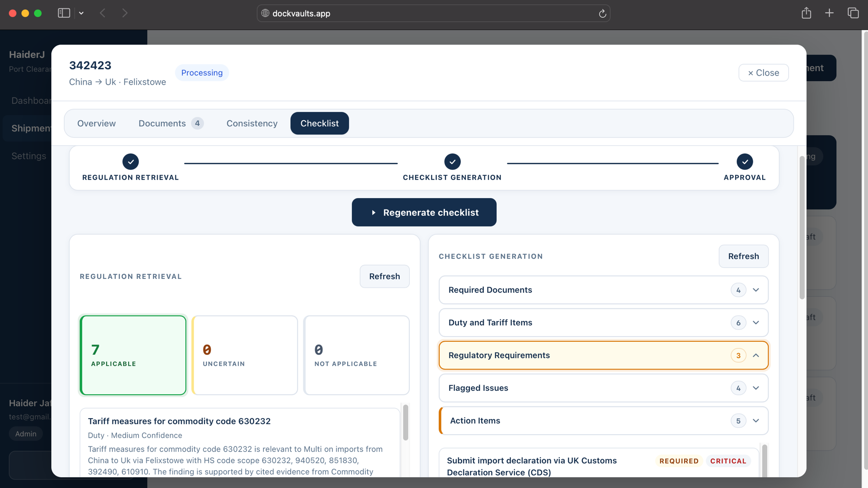Select the 0 Not Applicable card
The width and height of the screenshot is (868, 488).
pyautogui.click(x=356, y=355)
